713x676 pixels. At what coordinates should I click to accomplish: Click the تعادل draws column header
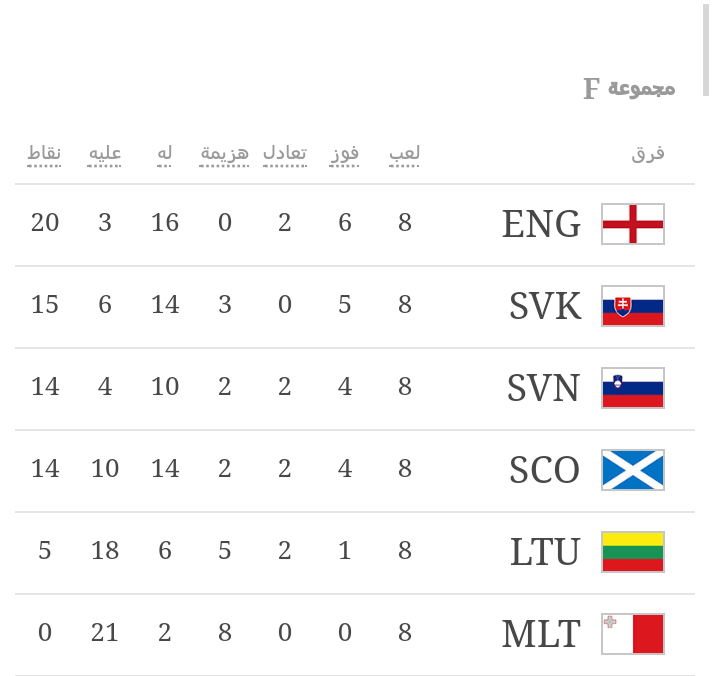pyautogui.click(x=285, y=153)
